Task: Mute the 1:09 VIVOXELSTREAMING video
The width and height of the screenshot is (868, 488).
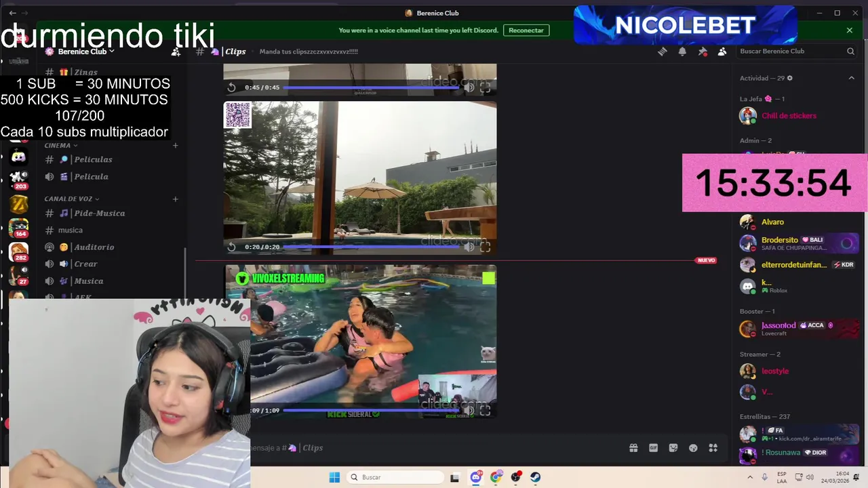Action: pyautogui.click(x=469, y=410)
